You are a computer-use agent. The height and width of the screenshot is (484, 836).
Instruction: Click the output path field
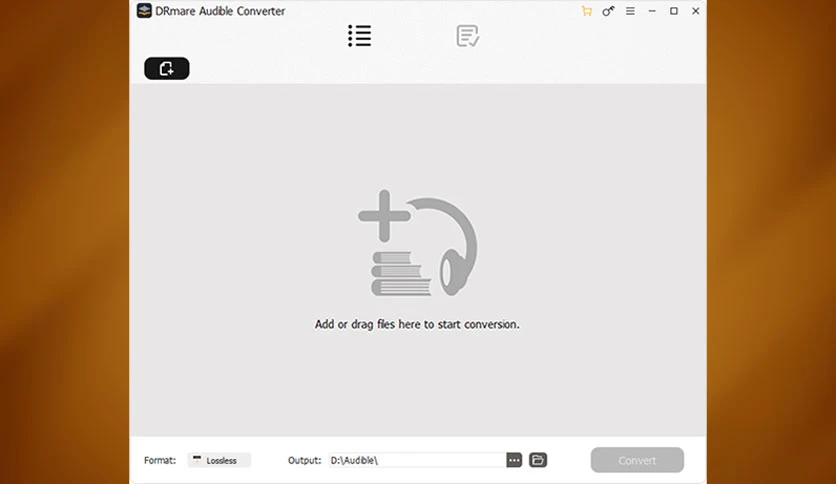[417, 460]
